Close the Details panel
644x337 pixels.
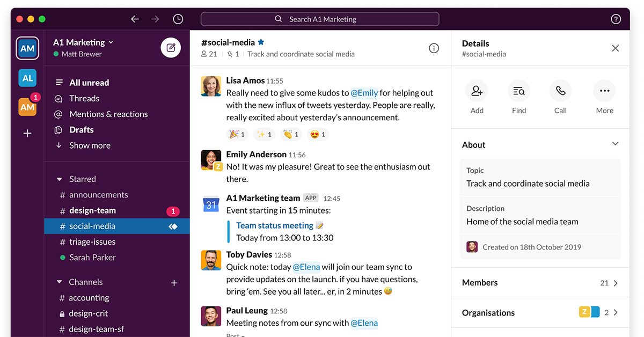pyautogui.click(x=615, y=48)
